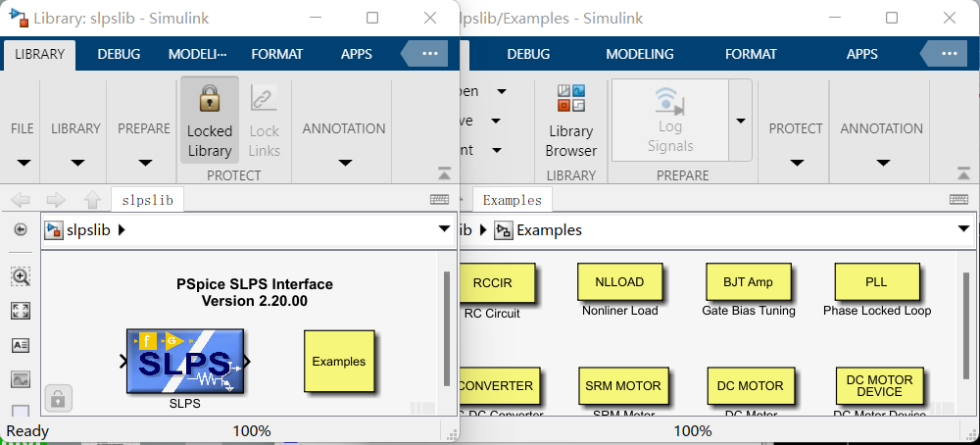Click the Locked Library padlock button
Screen dimensions: 980x445
pyautogui.click(x=210, y=120)
